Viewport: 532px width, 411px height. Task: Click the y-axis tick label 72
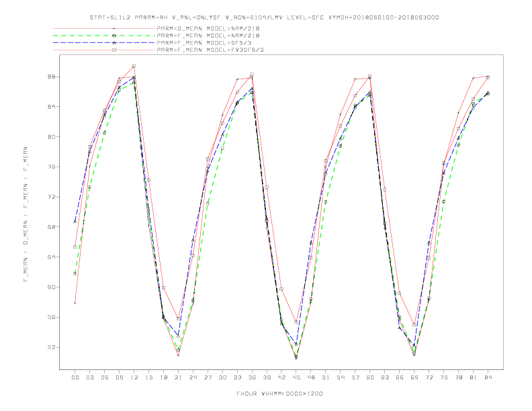pos(51,197)
